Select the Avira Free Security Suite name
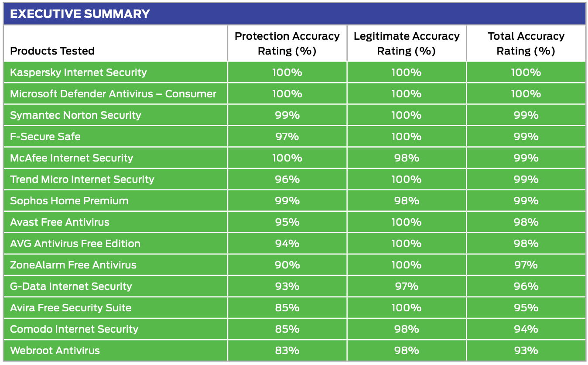Screen dimensions: 588x365 point(71,308)
